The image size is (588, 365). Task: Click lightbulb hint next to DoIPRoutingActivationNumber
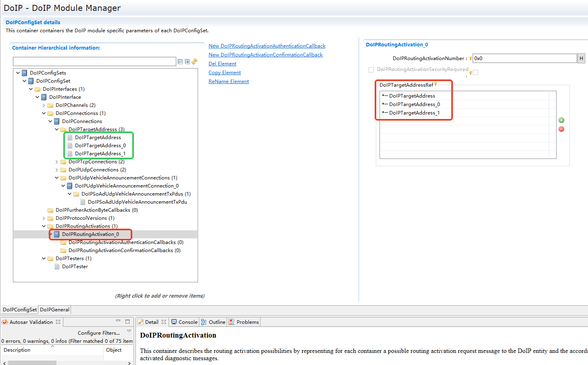[470, 58]
